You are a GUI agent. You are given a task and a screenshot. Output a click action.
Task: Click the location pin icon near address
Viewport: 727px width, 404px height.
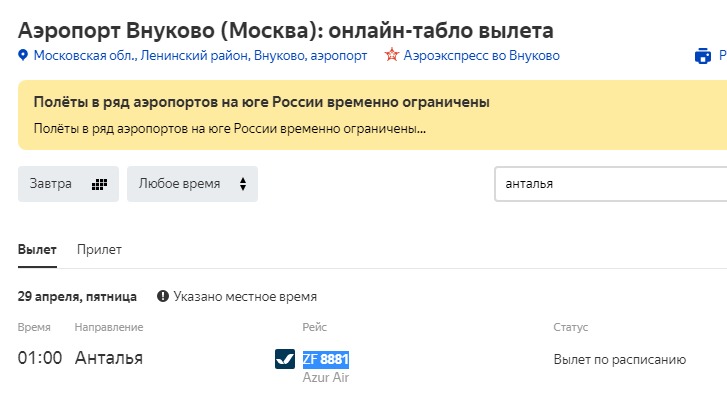[24, 56]
